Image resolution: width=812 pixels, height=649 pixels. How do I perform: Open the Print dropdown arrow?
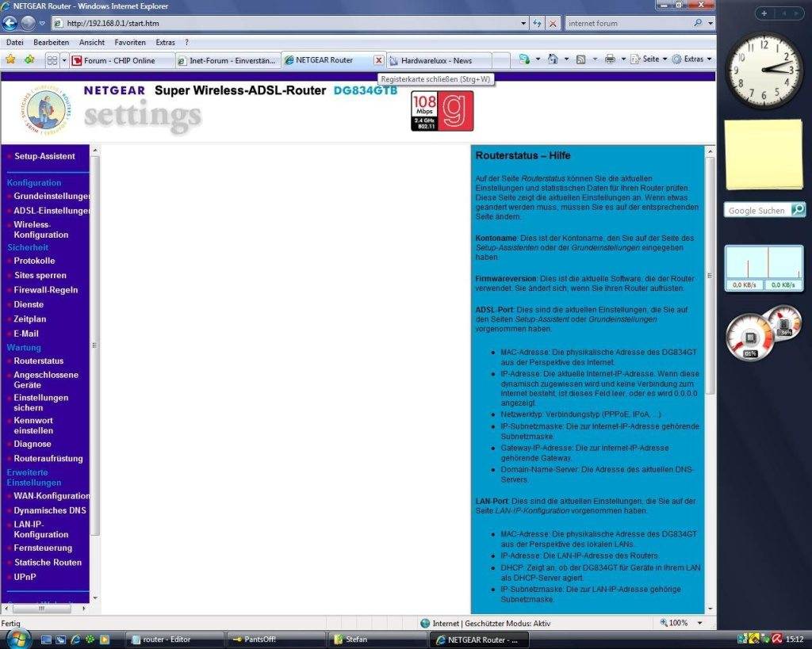click(x=623, y=59)
